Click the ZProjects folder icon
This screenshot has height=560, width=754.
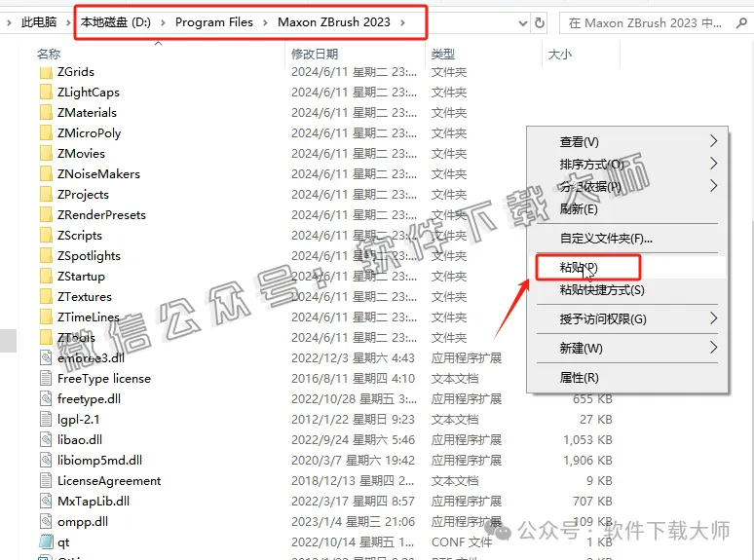[46, 195]
